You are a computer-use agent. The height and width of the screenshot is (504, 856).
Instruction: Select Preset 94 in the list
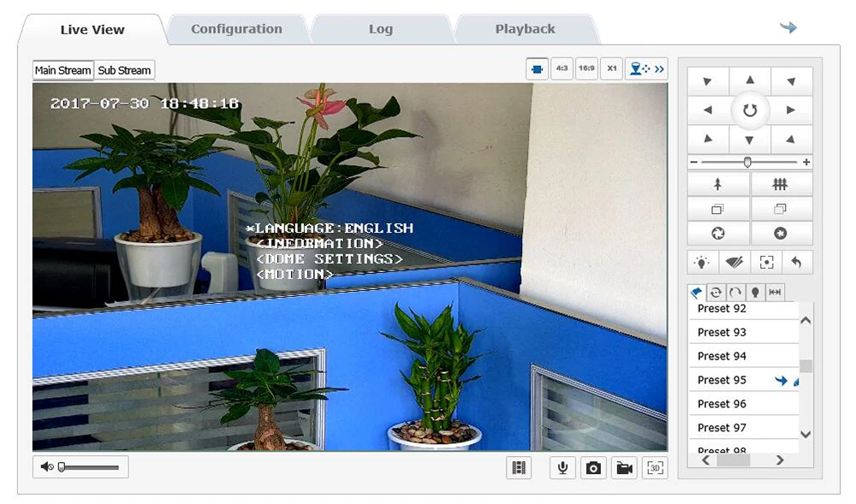[744, 356]
